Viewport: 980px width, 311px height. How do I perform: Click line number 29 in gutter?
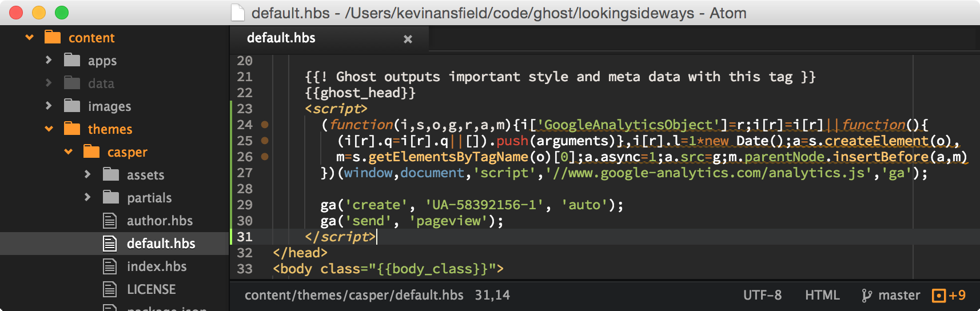[245, 205]
